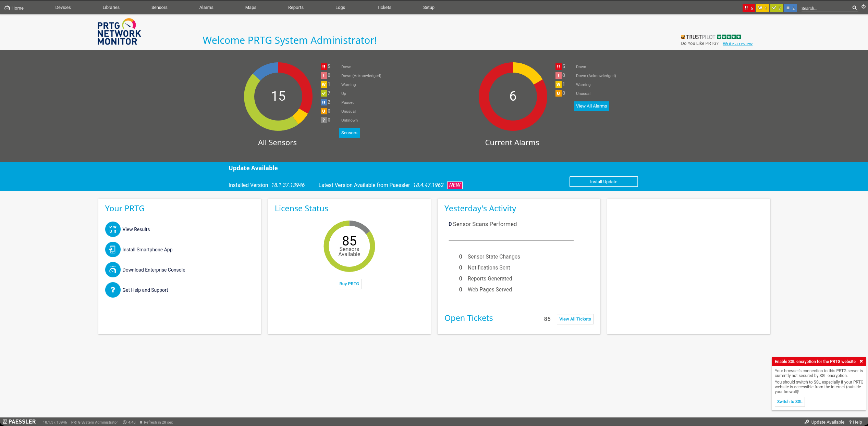Click the Down icon in Current Alarms legend

pyautogui.click(x=558, y=67)
